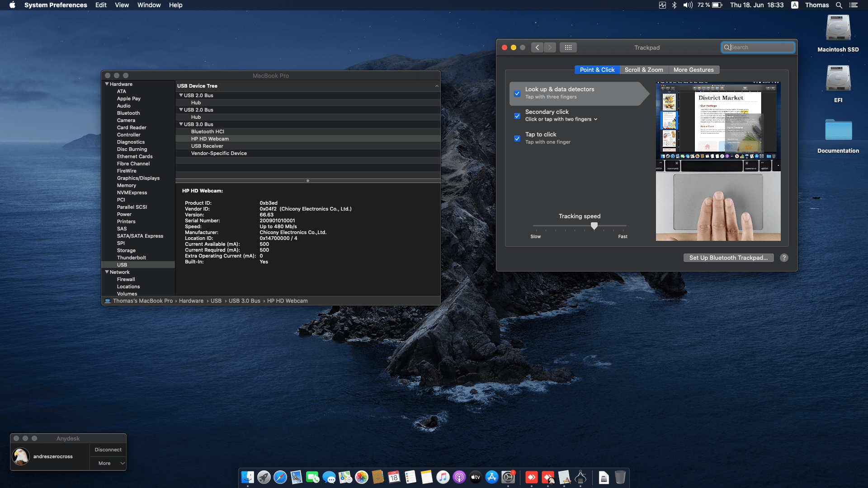Open the Window menu
This screenshot has height=488, width=868.
tap(149, 5)
